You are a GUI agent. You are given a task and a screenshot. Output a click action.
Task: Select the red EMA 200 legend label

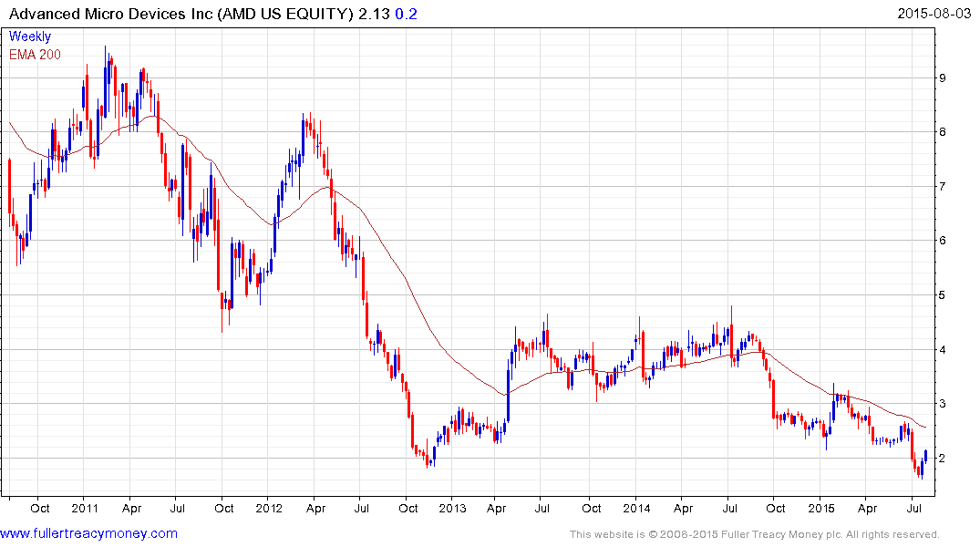point(35,54)
